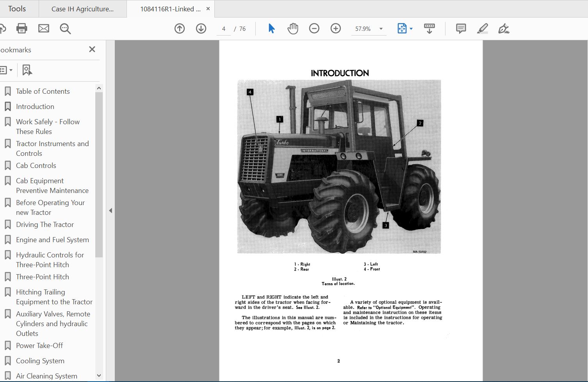Open bookmarks options menu dropdown
Image resolution: width=588 pixels, height=382 pixels.
6,70
